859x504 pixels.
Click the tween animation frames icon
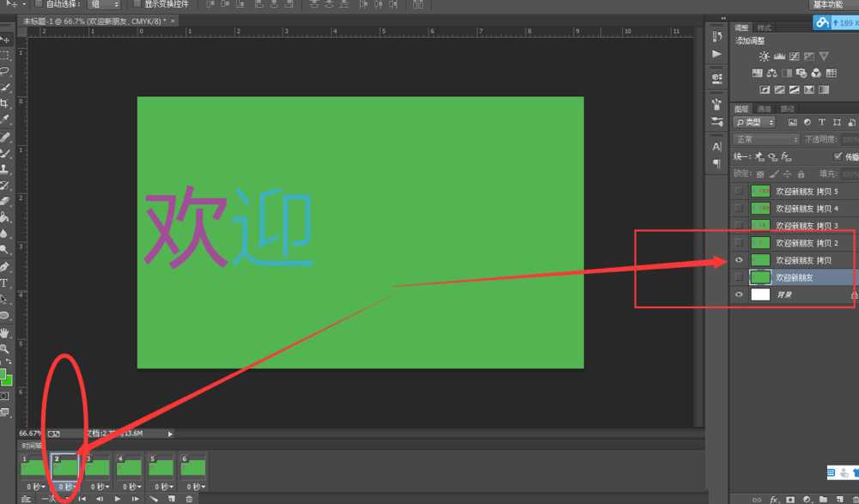(x=154, y=498)
